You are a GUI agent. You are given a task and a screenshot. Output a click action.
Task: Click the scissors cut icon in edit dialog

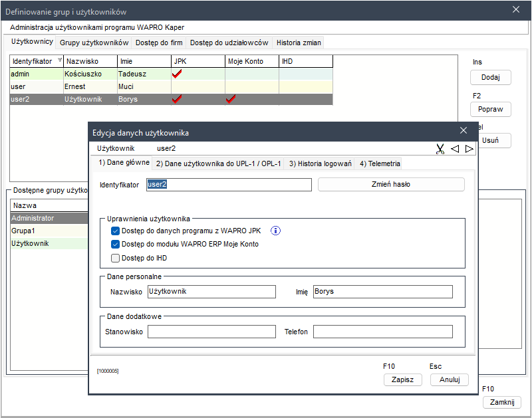(440, 149)
